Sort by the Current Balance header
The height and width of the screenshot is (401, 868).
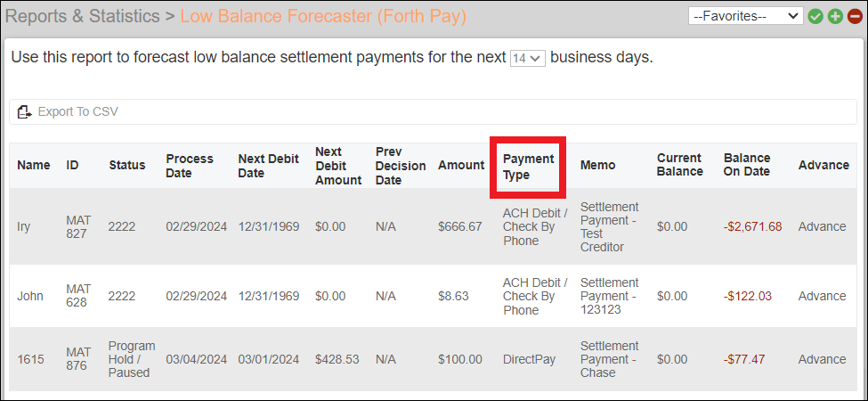[x=680, y=165]
